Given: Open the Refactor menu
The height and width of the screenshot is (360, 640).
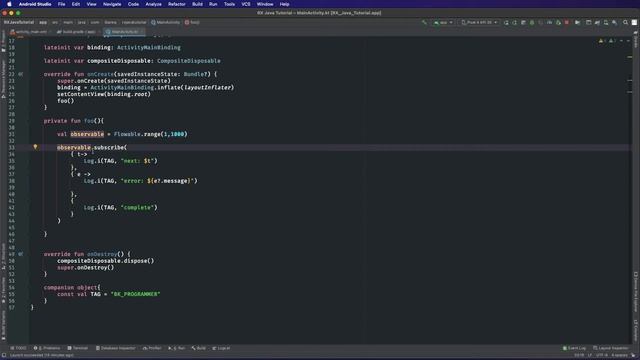Looking at the screenshot, I should click(177, 4).
